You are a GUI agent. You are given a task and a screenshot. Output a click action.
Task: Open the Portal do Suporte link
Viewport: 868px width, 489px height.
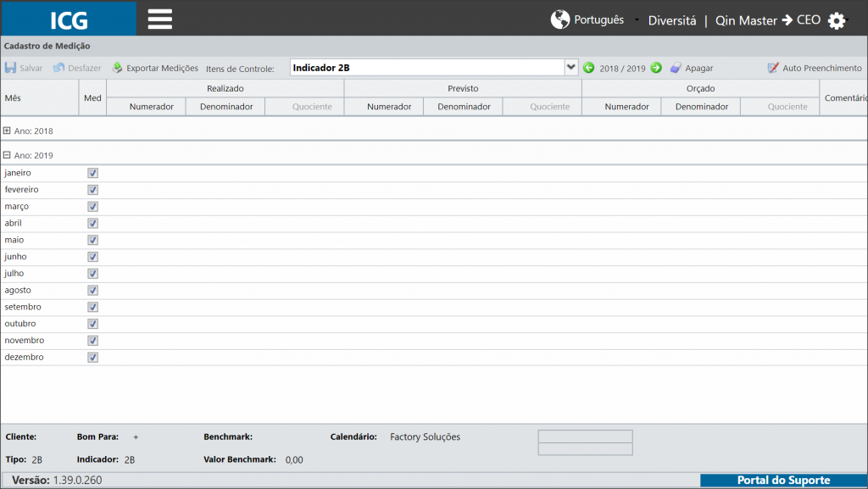click(783, 481)
